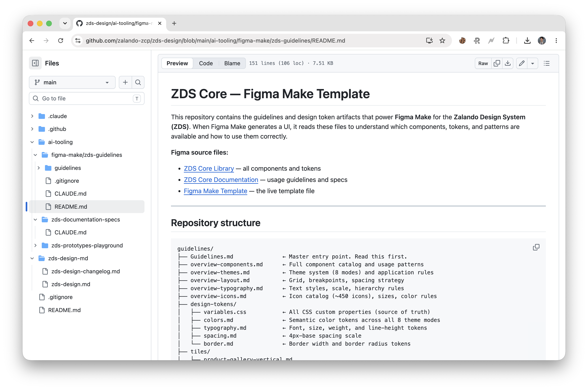Copy raw file contents icon
Screen dimensions: 588x390
click(x=497, y=63)
